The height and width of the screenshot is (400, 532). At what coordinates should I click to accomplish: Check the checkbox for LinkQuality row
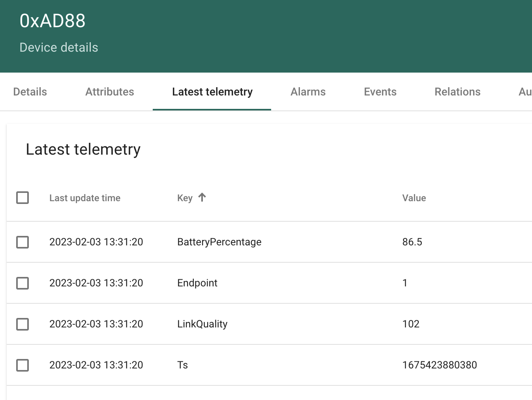[22, 324]
